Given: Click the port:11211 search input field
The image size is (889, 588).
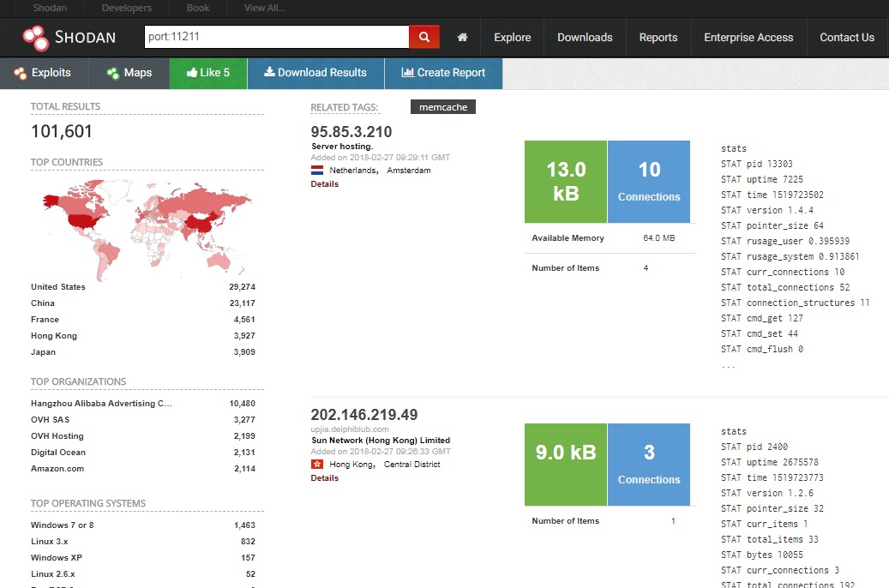Looking at the screenshot, I should click(276, 37).
